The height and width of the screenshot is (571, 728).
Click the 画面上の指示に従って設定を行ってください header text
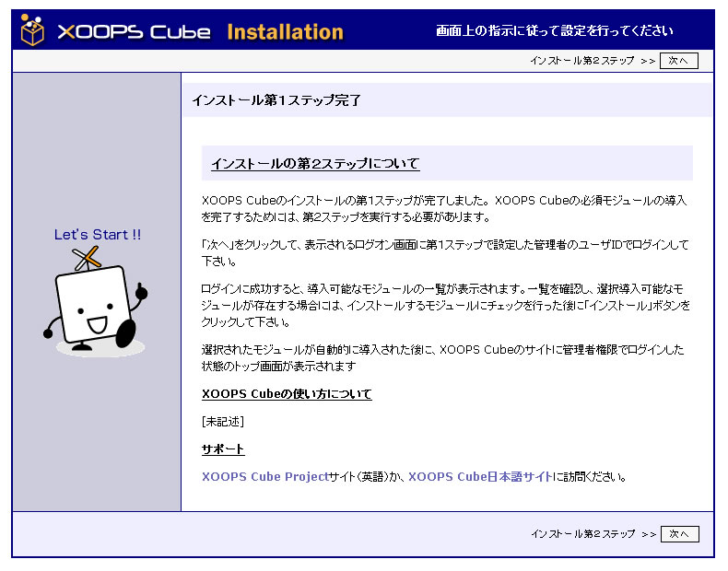point(555,31)
